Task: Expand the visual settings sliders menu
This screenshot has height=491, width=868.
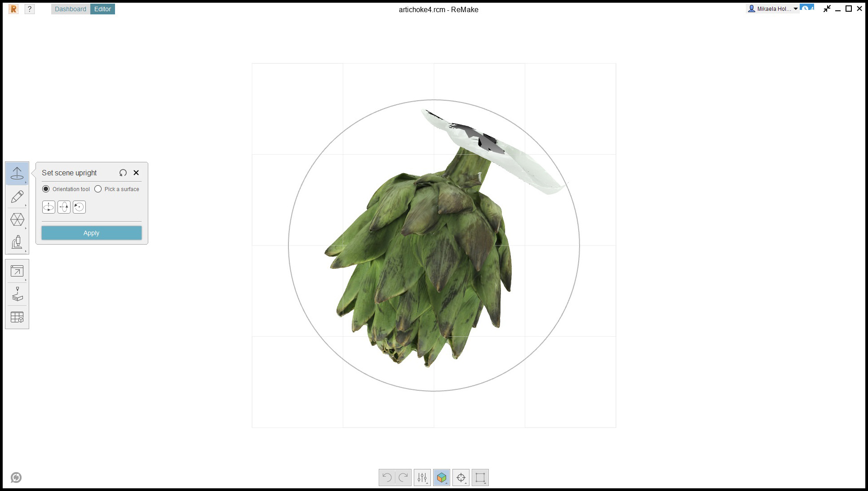Action: point(422,478)
